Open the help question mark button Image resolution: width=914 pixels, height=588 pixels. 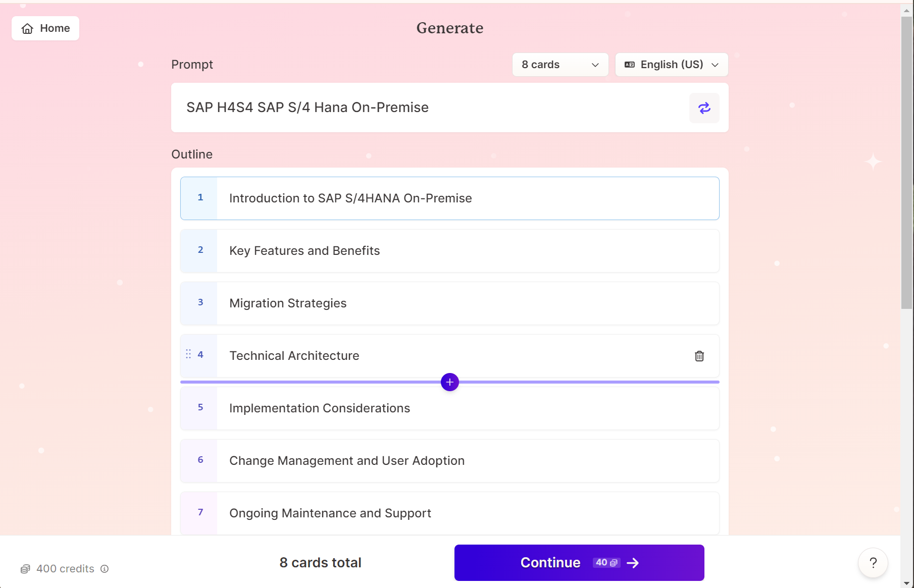tap(873, 563)
